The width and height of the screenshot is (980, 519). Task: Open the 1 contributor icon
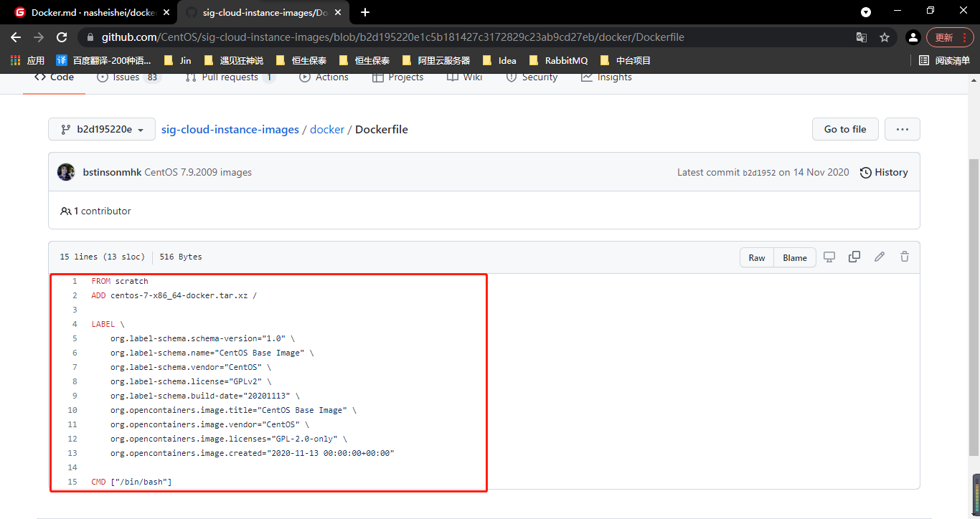pyautogui.click(x=65, y=211)
